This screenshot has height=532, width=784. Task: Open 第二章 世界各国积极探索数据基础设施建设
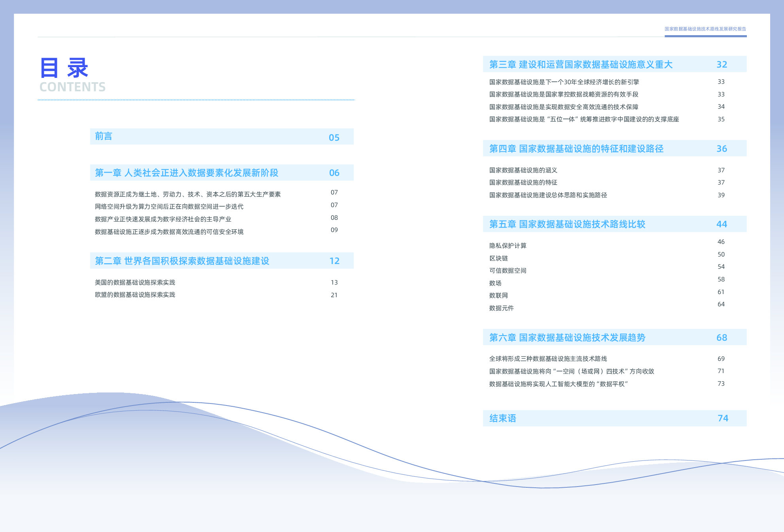coord(222,261)
